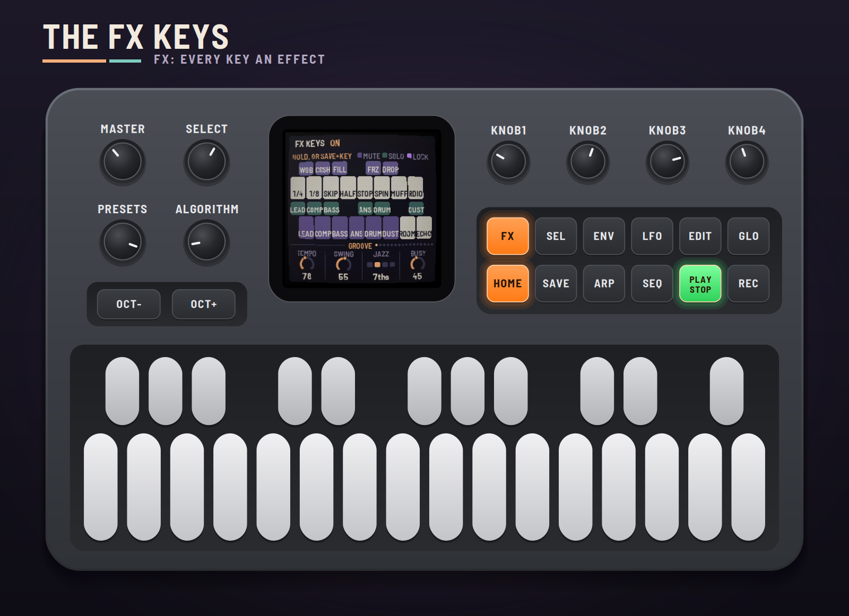Click the BUSY dial showing 45
The width and height of the screenshot is (849, 616).
pyautogui.click(x=418, y=264)
